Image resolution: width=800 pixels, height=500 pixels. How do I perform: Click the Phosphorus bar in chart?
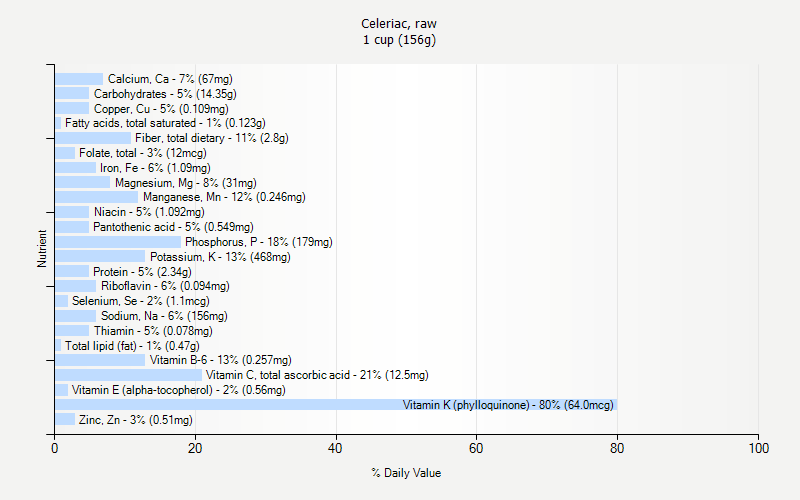(118, 242)
